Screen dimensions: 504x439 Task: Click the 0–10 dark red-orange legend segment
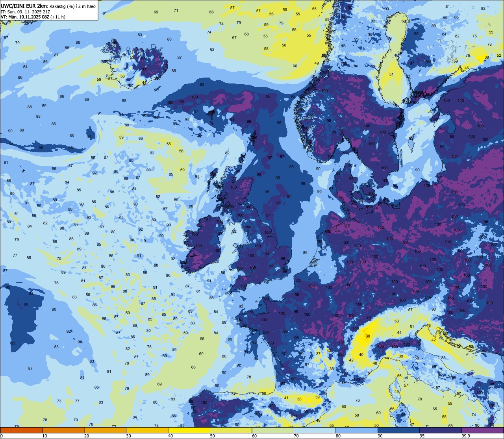click(21, 430)
